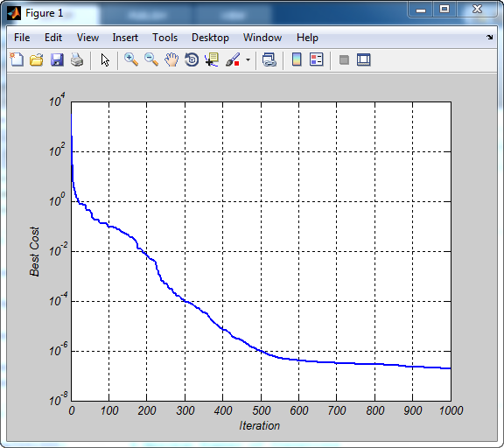Toggle the Insert Legend icon

(316, 59)
